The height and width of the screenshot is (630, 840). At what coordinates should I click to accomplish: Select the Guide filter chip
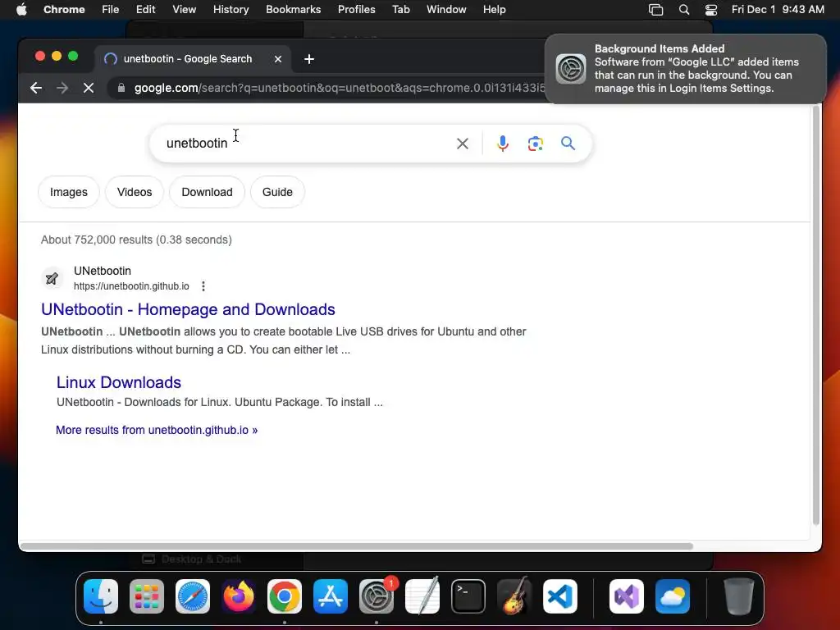[x=277, y=192]
